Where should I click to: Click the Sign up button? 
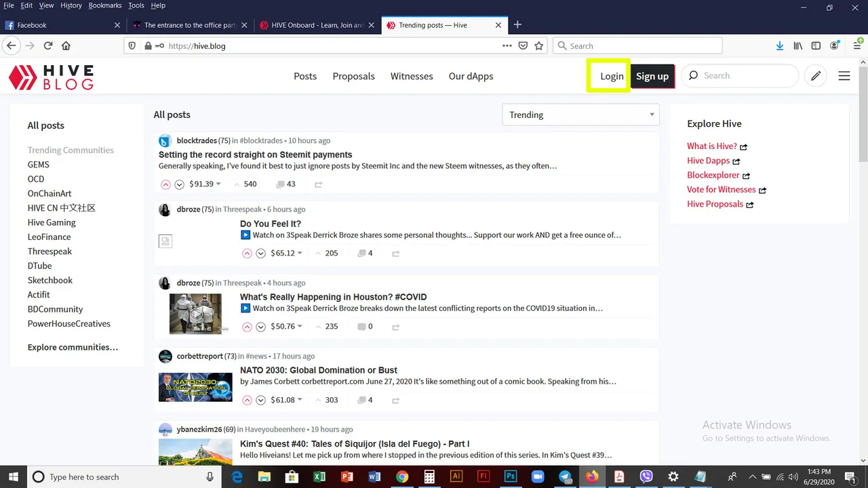(652, 76)
